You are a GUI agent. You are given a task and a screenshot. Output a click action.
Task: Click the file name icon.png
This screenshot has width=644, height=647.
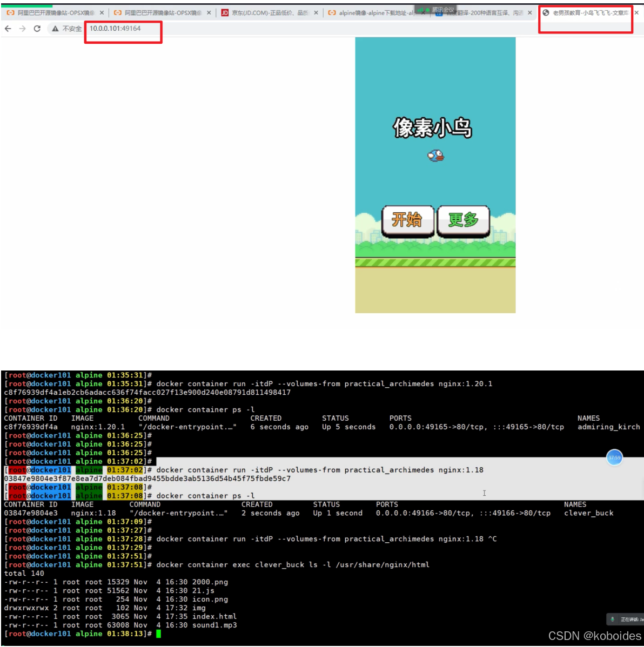[210, 599]
